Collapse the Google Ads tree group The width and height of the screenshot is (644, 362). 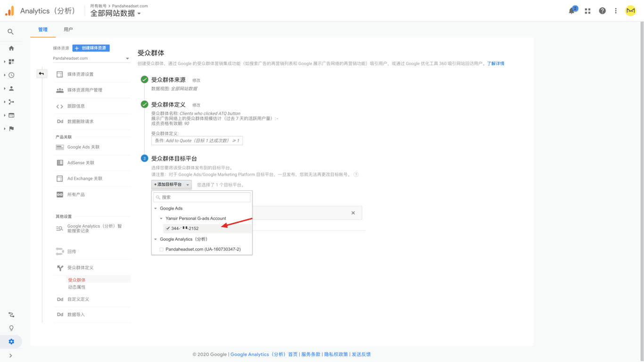(156, 208)
